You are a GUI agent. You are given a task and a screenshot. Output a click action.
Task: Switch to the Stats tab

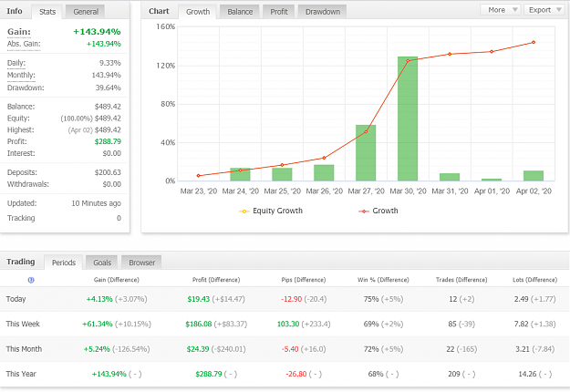pos(47,12)
